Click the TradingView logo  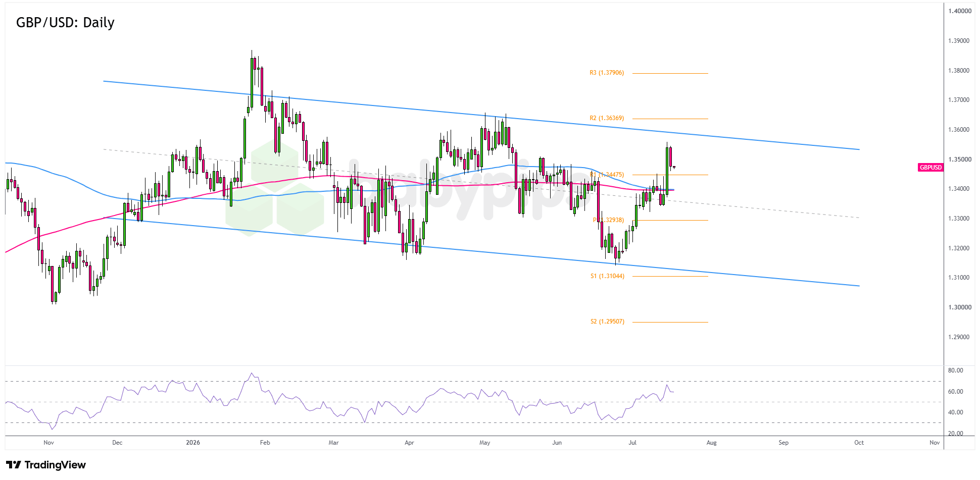tap(46, 465)
